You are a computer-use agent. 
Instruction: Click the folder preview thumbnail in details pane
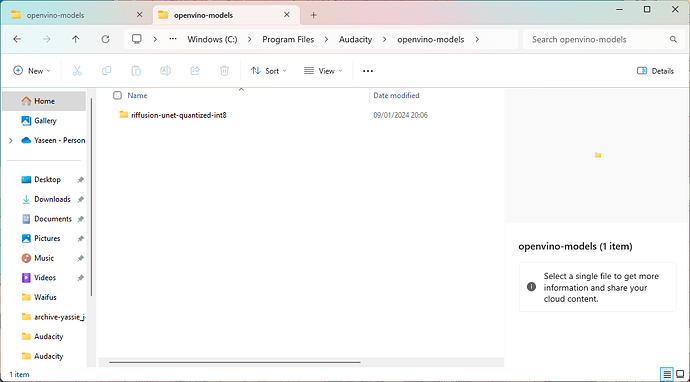(598, 155)
